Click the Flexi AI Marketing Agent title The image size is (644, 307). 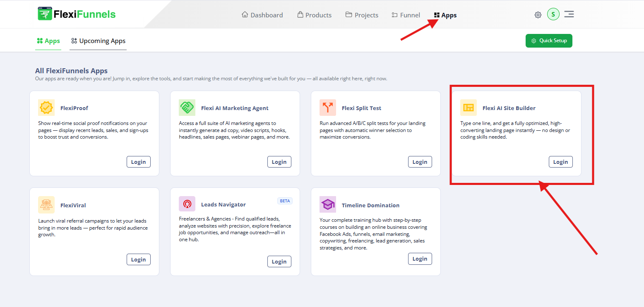point(235,108)
